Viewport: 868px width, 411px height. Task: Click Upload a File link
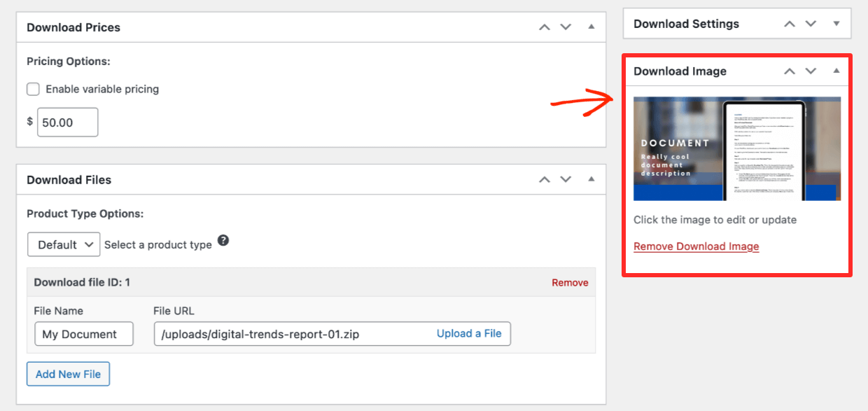click(x=469, y=334)
